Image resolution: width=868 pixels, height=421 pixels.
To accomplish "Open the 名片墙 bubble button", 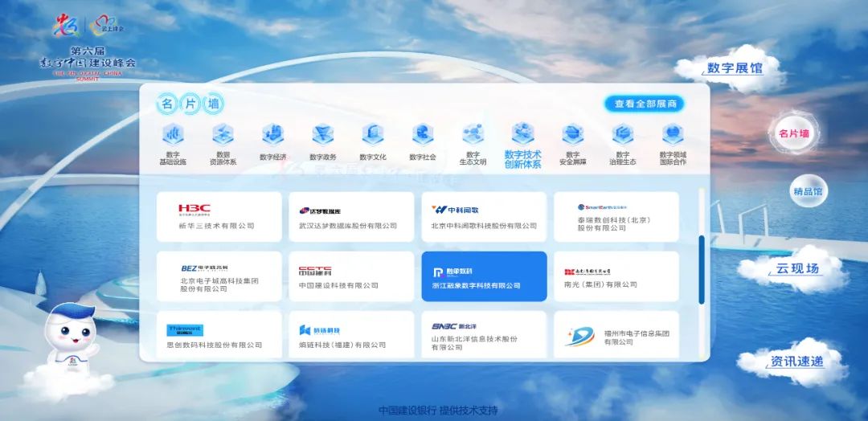I will pos(794,133).
